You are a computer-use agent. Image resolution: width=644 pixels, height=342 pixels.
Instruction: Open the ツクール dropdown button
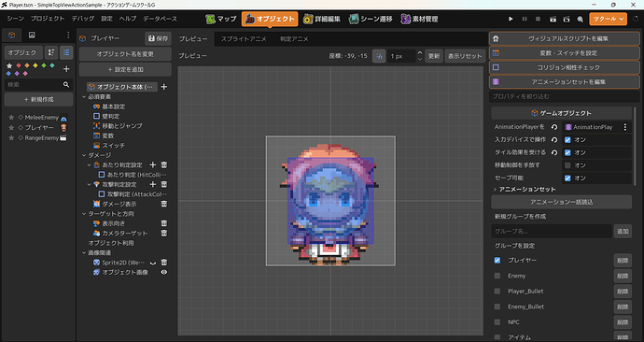pyautogui.click(x=608, y=19)
